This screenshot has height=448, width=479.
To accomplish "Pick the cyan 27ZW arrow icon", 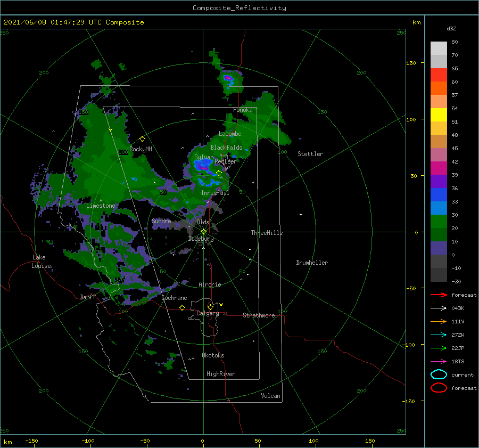I will [439, 335].
